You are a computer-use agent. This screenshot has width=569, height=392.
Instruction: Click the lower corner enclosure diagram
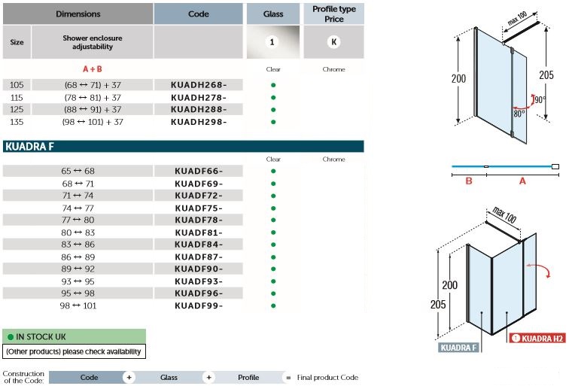[497, 279]
